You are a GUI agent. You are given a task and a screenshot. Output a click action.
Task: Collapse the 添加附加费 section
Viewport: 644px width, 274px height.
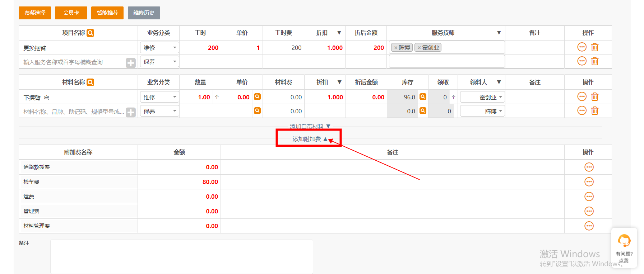(310, 139)
